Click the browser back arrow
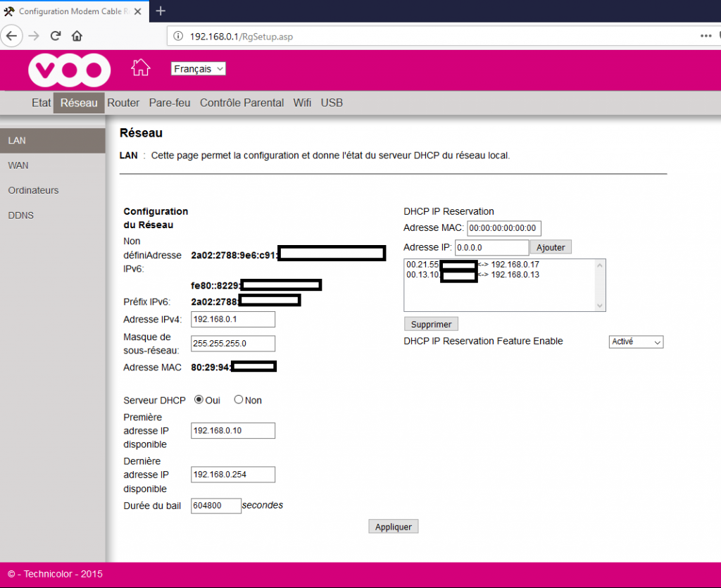 tap(12, 36)
